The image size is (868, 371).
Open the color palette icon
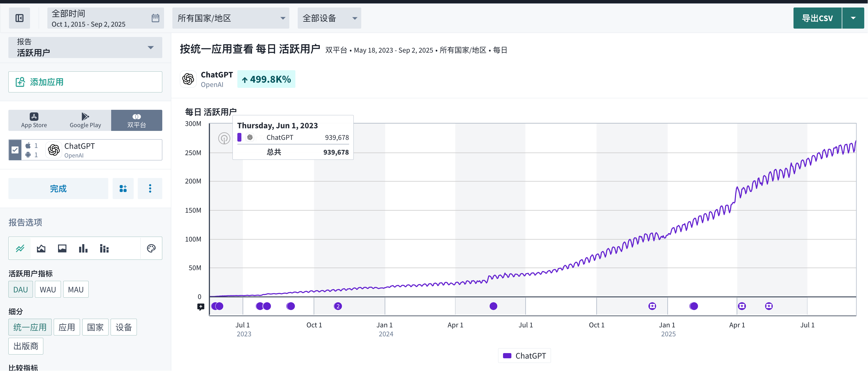coord(151,248)
